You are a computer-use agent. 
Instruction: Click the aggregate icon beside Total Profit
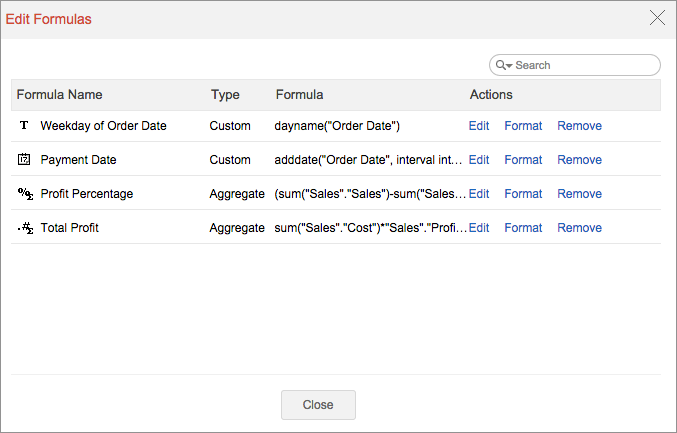(25, 228)
